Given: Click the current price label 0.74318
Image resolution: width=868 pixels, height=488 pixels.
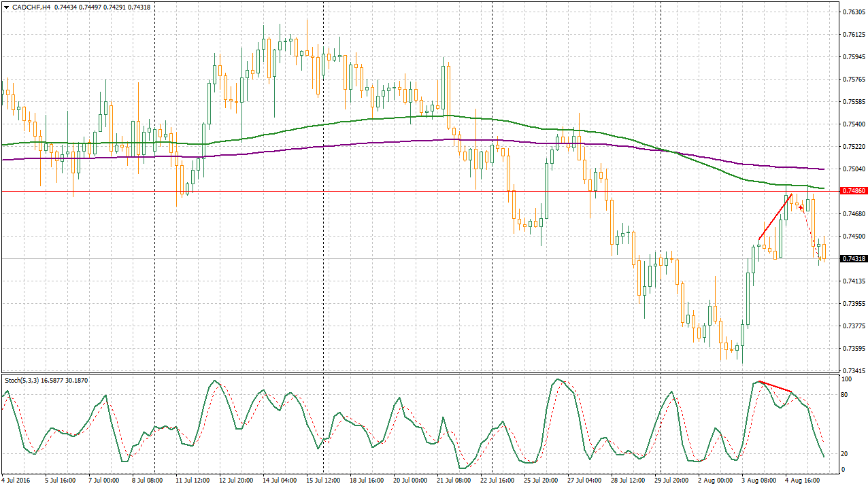Looking at the screenshot, I should pyautogui.click(x=854, y=259).
